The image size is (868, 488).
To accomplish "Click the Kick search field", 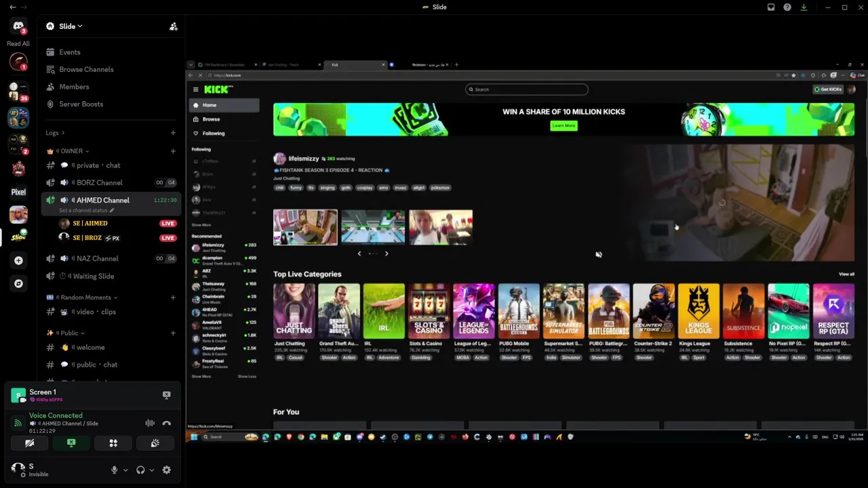I will 526,89.
